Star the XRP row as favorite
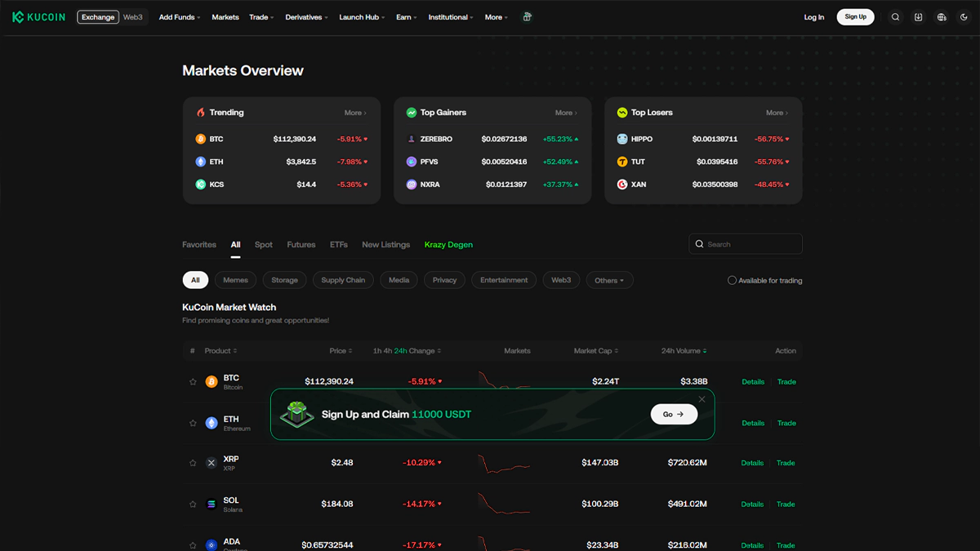 [x=193, y=463]
